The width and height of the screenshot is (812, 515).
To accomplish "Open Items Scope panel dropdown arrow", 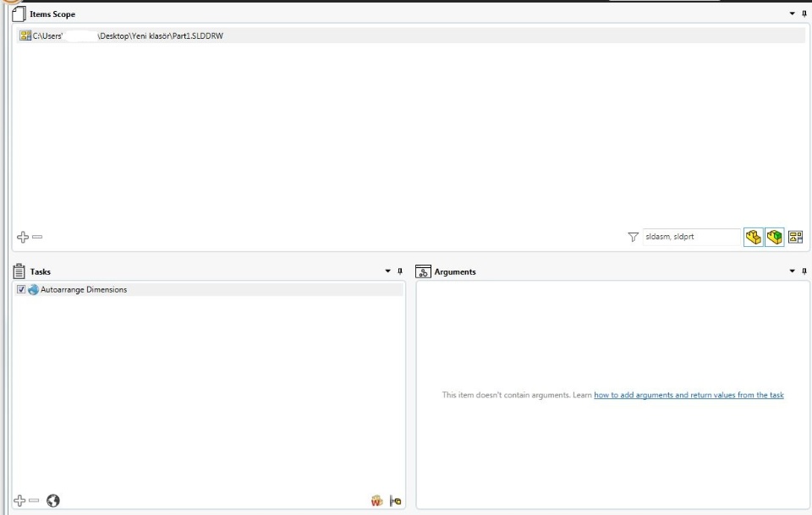I will (x=792, y=14).
